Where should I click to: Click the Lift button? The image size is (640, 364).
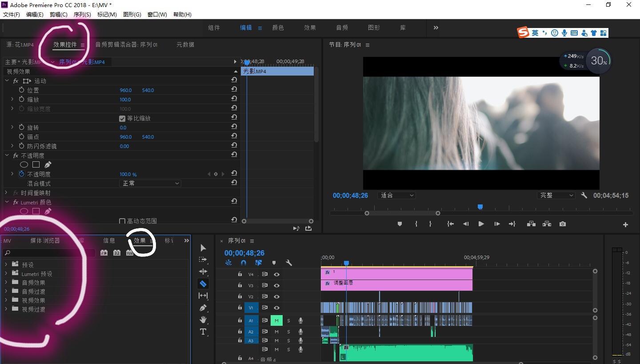[531, 224]
